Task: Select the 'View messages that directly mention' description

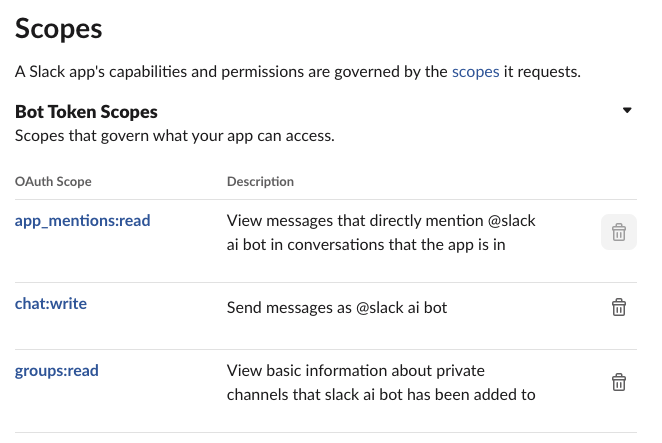Action: (381, 221)
